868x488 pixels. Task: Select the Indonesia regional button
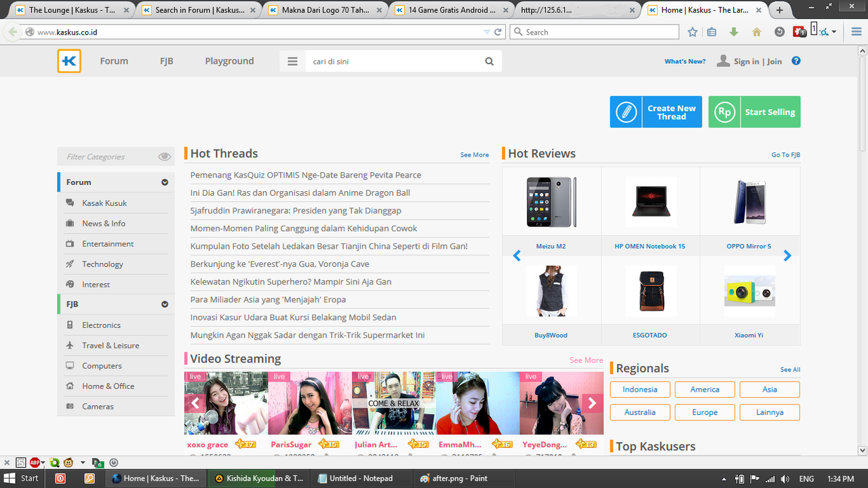point(640,389)
